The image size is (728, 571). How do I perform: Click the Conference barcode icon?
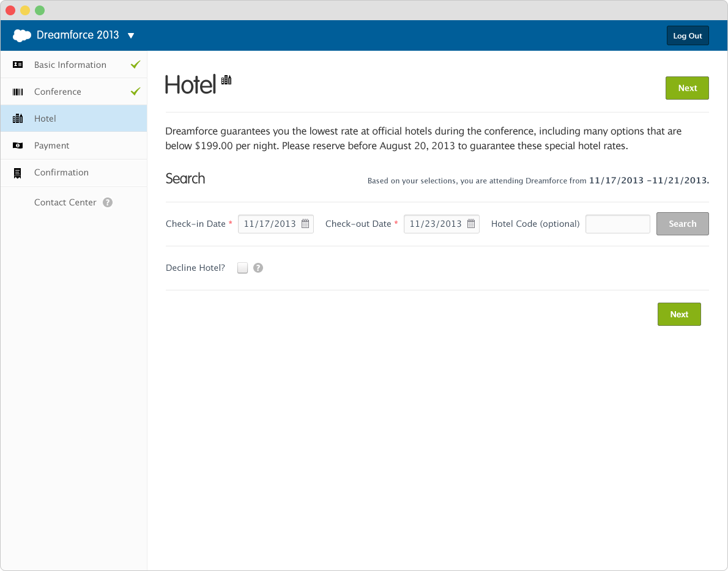(x=18, y=92)
